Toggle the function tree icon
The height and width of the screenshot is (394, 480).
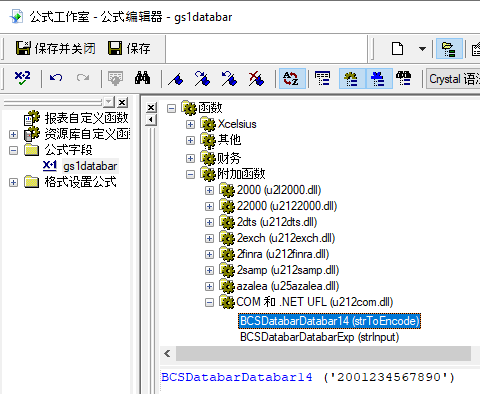tap(352, 78)
